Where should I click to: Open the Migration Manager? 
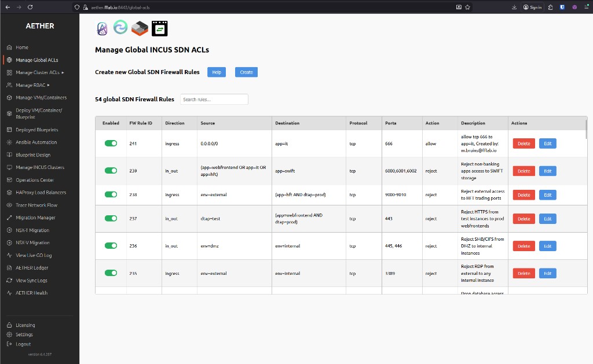[x=35, y=218]
